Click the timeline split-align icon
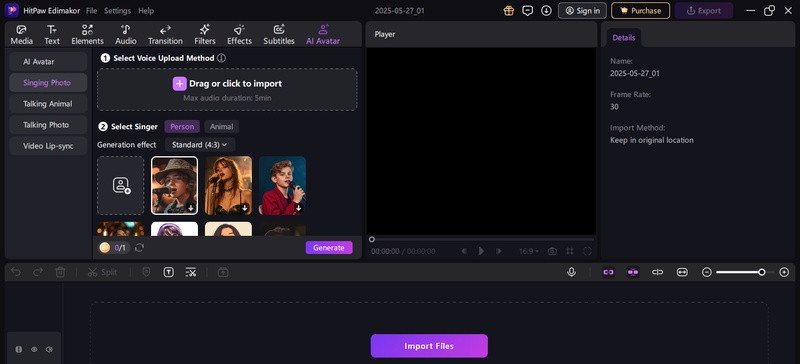The height and width of the screenshot is (364, 800). 658,272
